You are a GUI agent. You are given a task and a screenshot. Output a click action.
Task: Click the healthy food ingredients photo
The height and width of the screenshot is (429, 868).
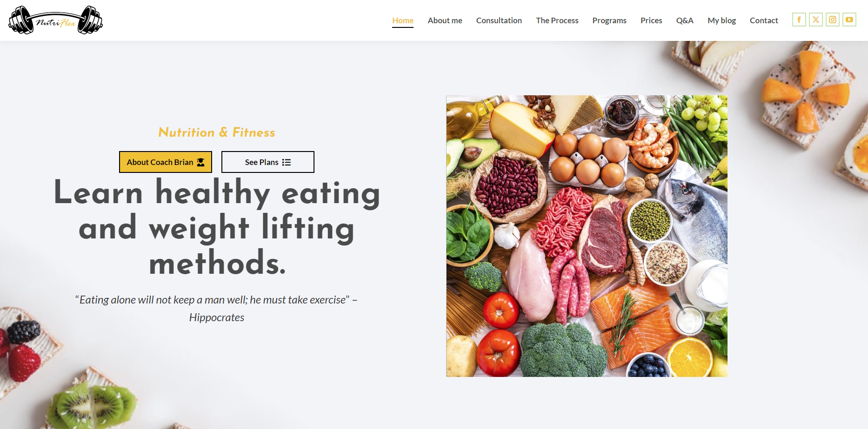coord(587,236)
